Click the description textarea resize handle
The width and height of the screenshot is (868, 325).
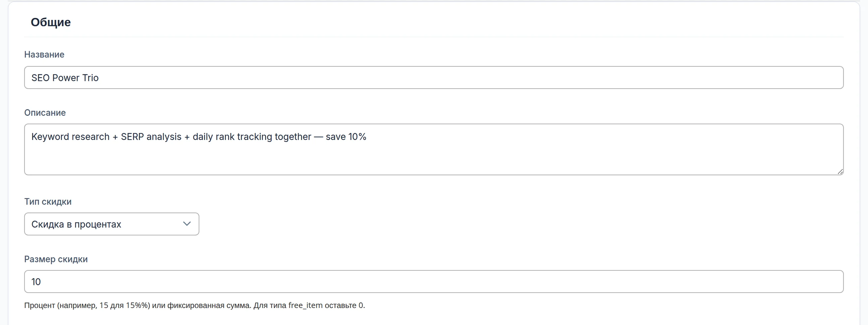pos(840,172)
